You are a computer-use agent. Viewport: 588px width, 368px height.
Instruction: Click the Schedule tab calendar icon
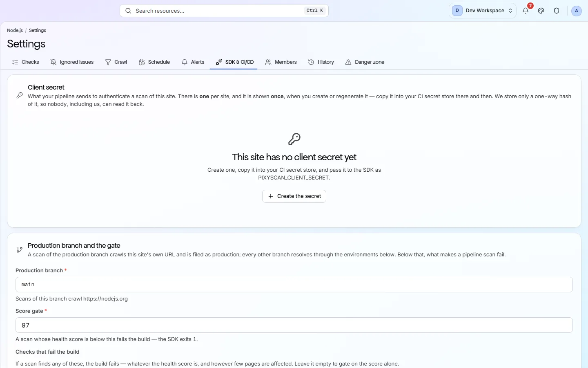[142, 62]
